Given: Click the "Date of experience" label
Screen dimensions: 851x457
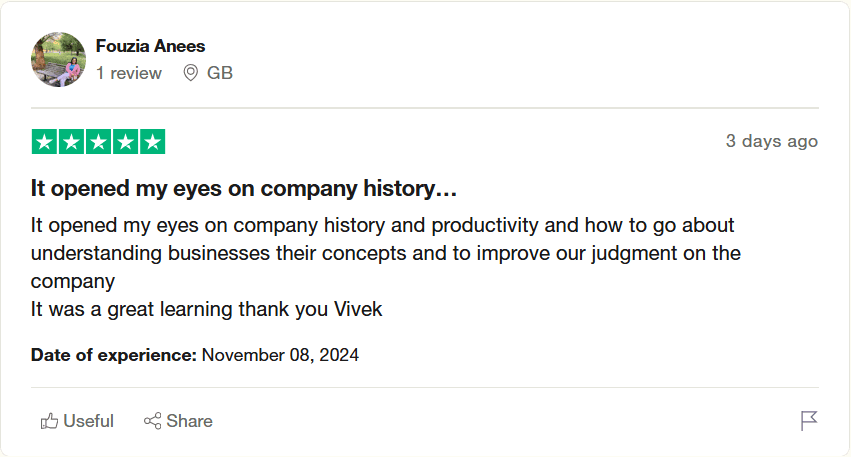Looking at the screenshot, I should pos(114,355).
